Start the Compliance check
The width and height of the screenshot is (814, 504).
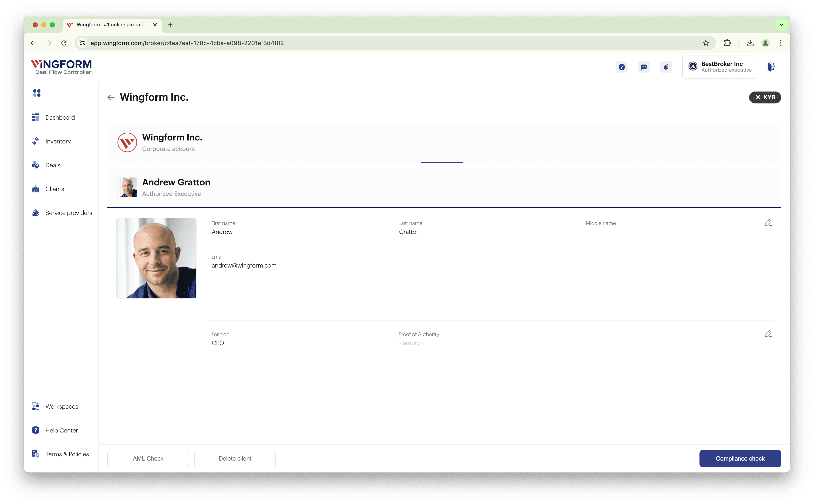tap(740, 458)
